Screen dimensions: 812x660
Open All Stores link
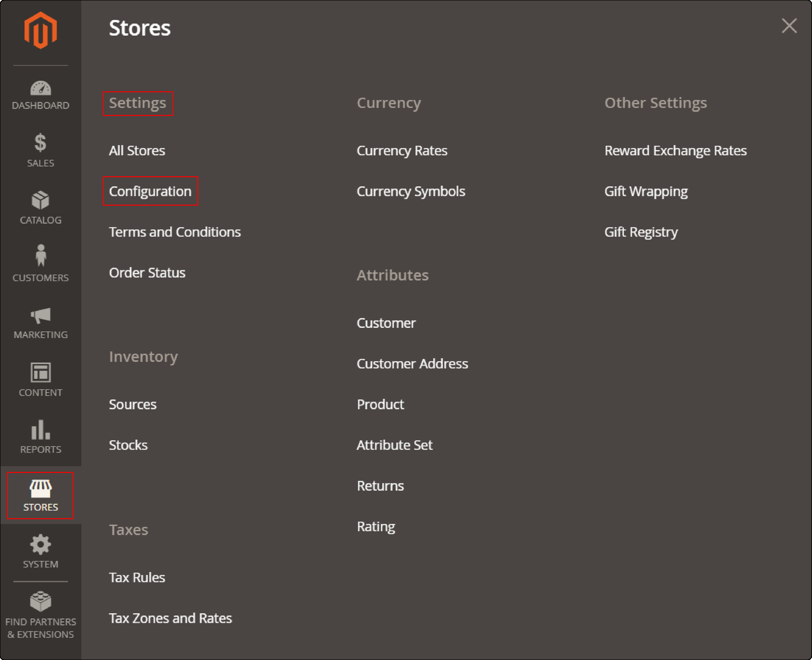(137, 151)
